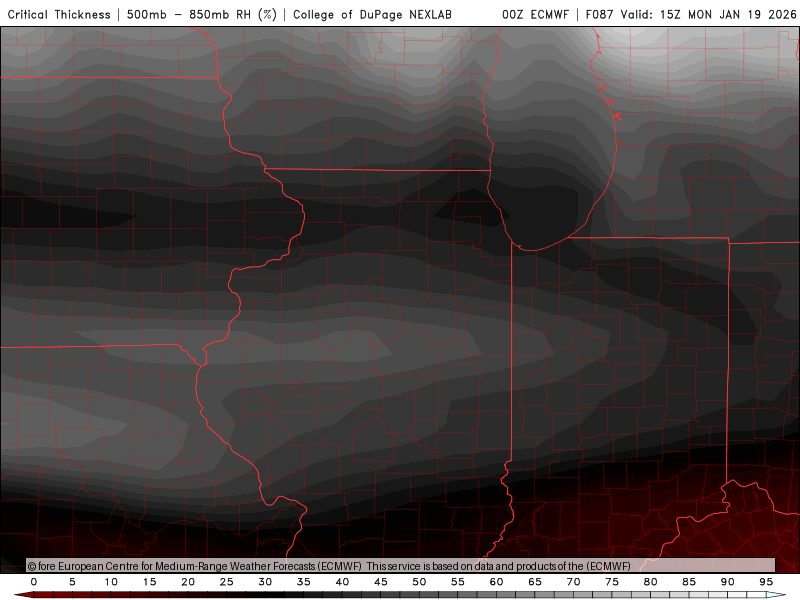
Task: Click the colorbar label "85"
Action: pos(689,582)
